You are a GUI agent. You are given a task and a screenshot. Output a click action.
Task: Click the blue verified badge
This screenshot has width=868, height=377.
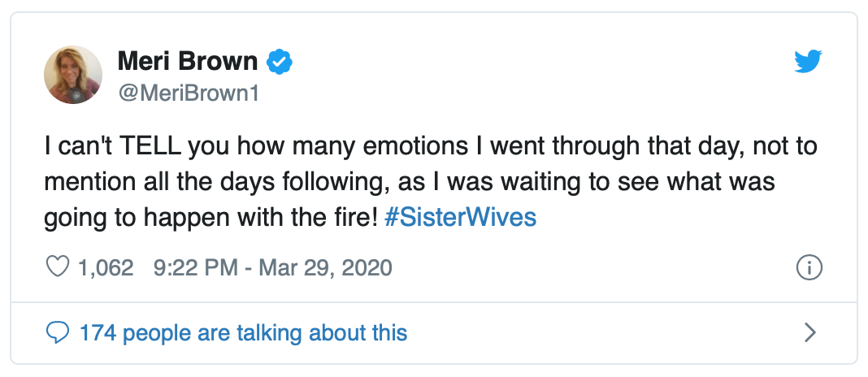[x=280, y=62]
